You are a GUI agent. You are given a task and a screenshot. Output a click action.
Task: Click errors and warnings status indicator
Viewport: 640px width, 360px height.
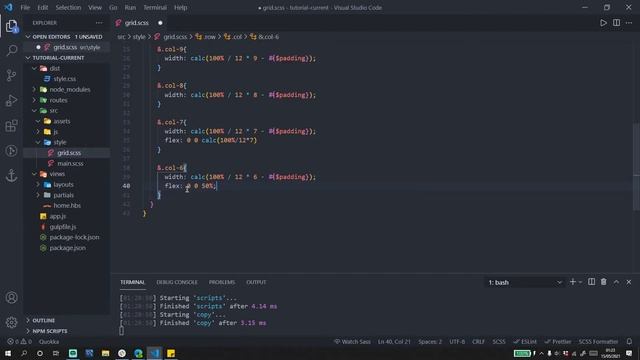pos(19,342)
